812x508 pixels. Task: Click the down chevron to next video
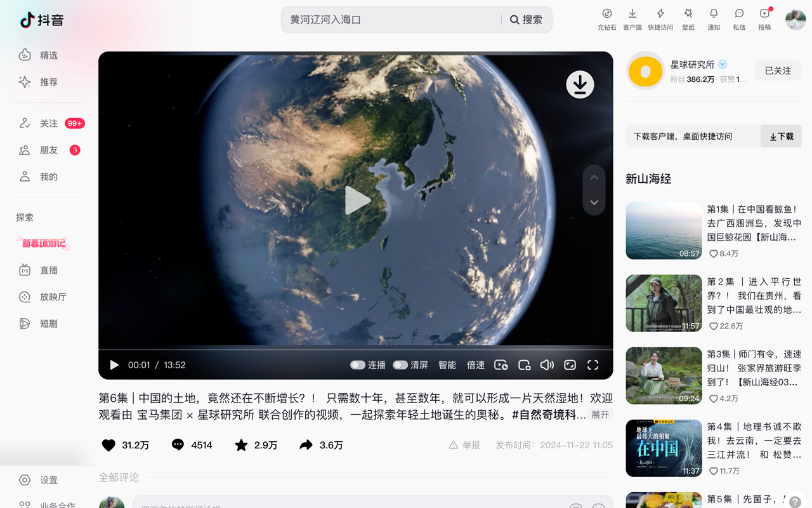tap(594, 202)
